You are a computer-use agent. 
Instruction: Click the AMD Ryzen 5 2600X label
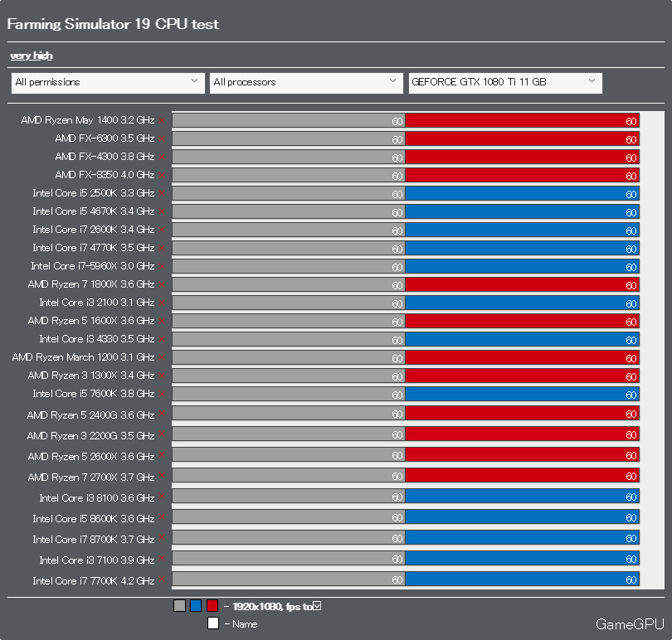pyautogui.click(x=90, y=457)
